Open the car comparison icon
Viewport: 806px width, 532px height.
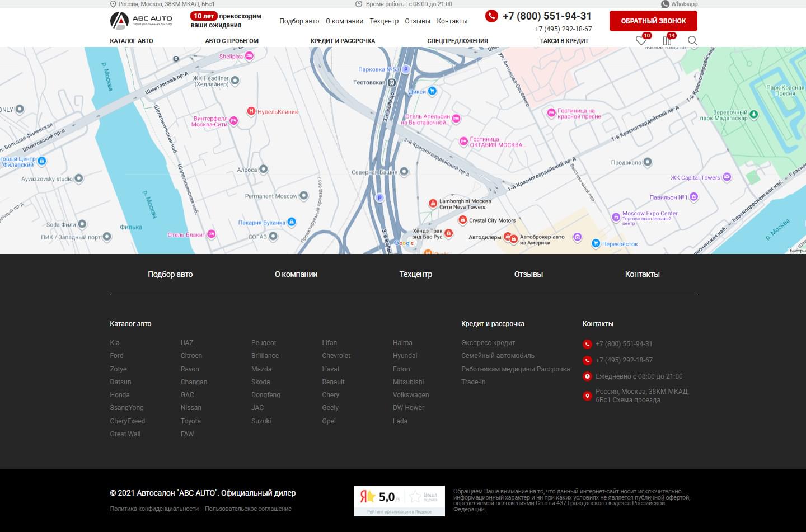pos(667,41)
